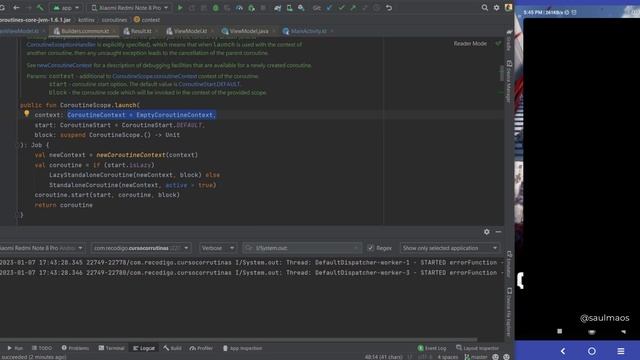Open the TODO tool window tab

(42, 348)
